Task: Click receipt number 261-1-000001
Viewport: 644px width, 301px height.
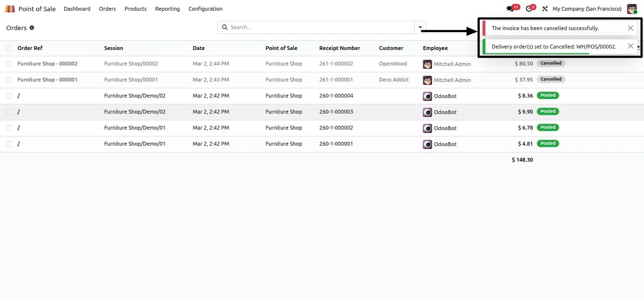Action: 336,80
